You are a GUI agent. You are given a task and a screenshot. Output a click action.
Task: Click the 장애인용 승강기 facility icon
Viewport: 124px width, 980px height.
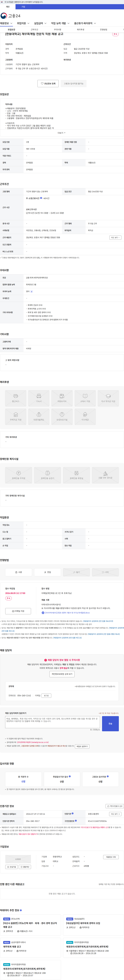pos(47,475)
